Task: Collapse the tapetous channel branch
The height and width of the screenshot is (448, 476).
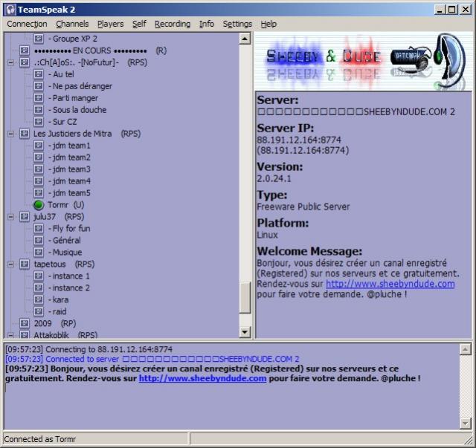Action: click(10, 264)
